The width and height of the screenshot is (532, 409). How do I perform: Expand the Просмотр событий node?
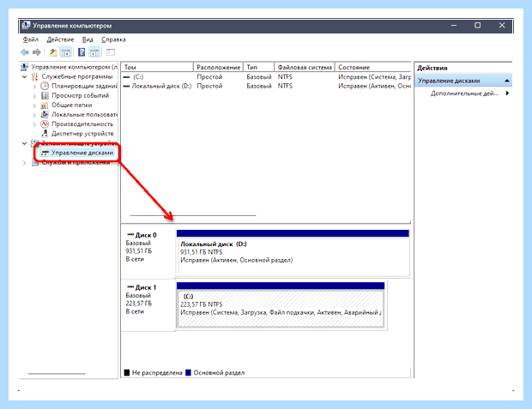point(34,96)
